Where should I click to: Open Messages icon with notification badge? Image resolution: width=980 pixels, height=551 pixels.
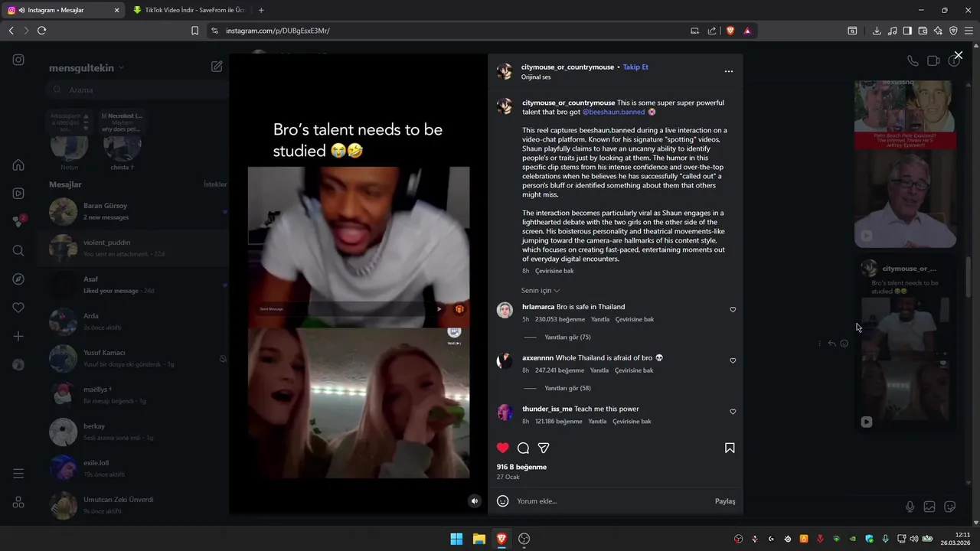18,222
